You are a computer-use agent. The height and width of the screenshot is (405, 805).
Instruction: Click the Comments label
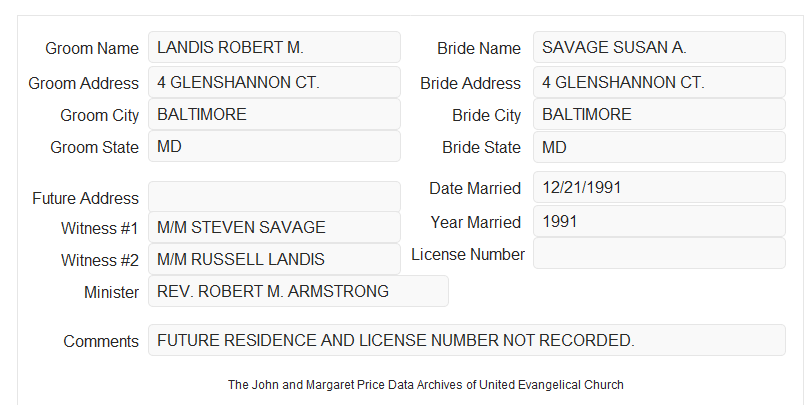coord(101,341)
